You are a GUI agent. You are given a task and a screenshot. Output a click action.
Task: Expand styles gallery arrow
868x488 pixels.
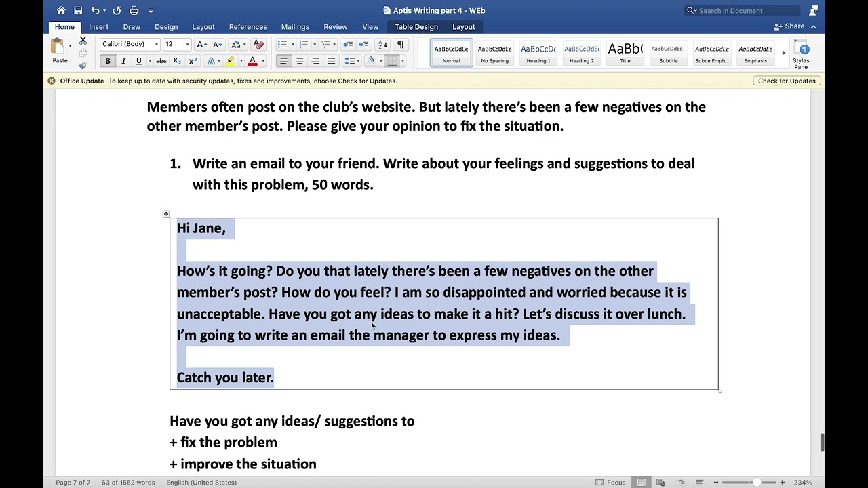783,53
